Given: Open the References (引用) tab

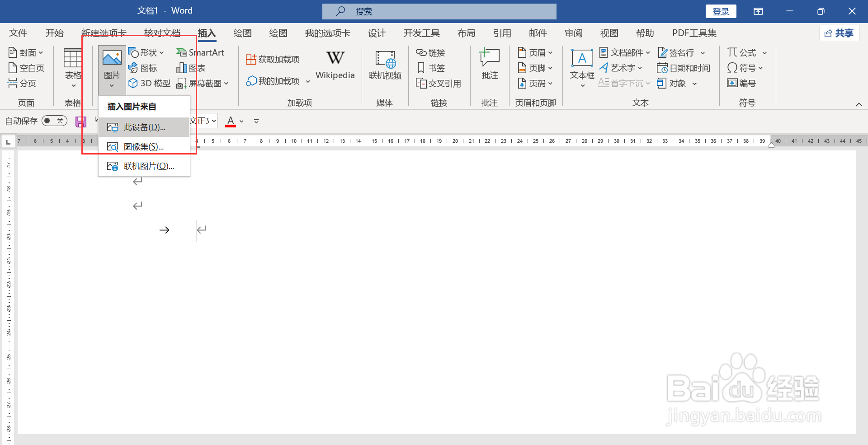Looking at the screenshot, I should (502, 33).
